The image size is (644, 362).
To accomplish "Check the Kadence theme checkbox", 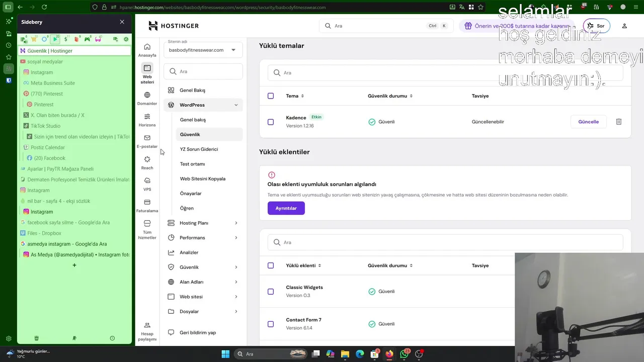I will point(271,122).
